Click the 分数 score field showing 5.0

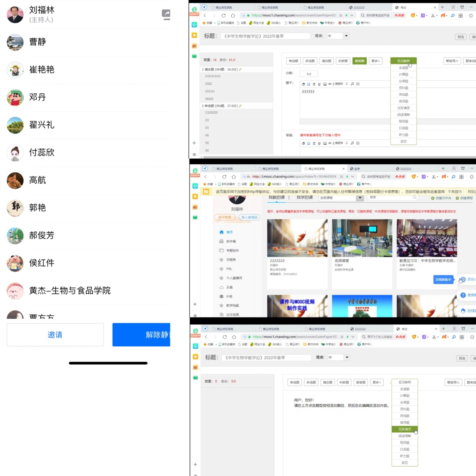[x=309, y=74]
